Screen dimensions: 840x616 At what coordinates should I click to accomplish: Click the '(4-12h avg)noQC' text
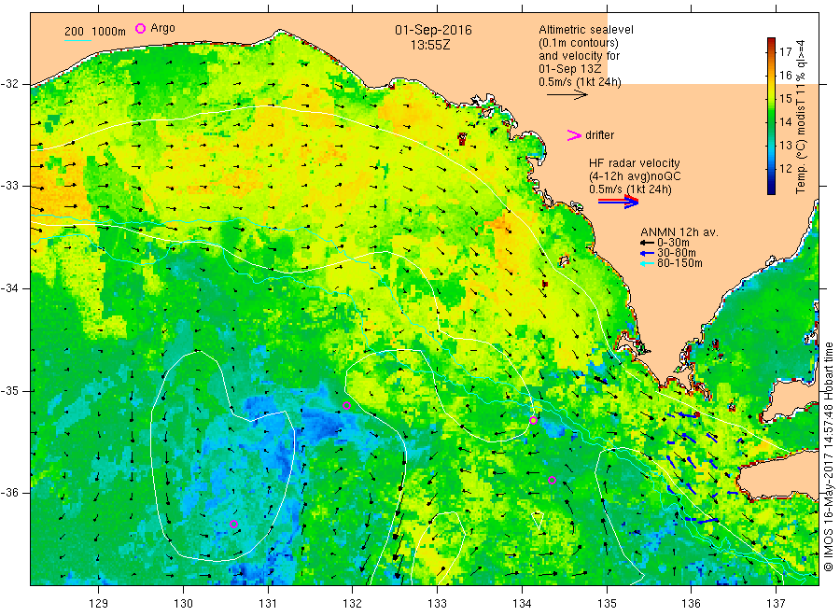(x=635, y=176)
